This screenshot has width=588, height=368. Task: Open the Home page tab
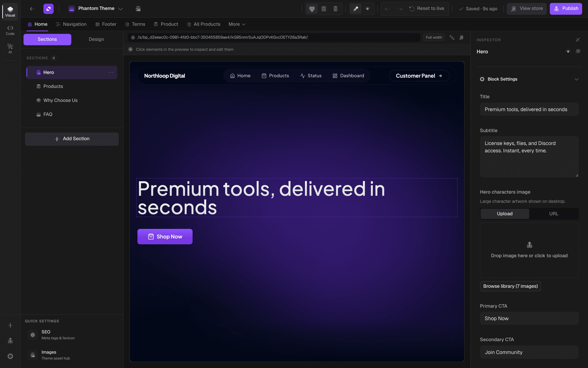tap(37, 24)
